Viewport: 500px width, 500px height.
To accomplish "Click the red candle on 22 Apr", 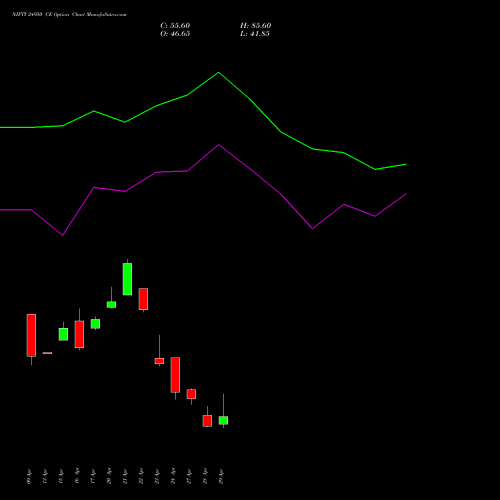I will [143, 299].
